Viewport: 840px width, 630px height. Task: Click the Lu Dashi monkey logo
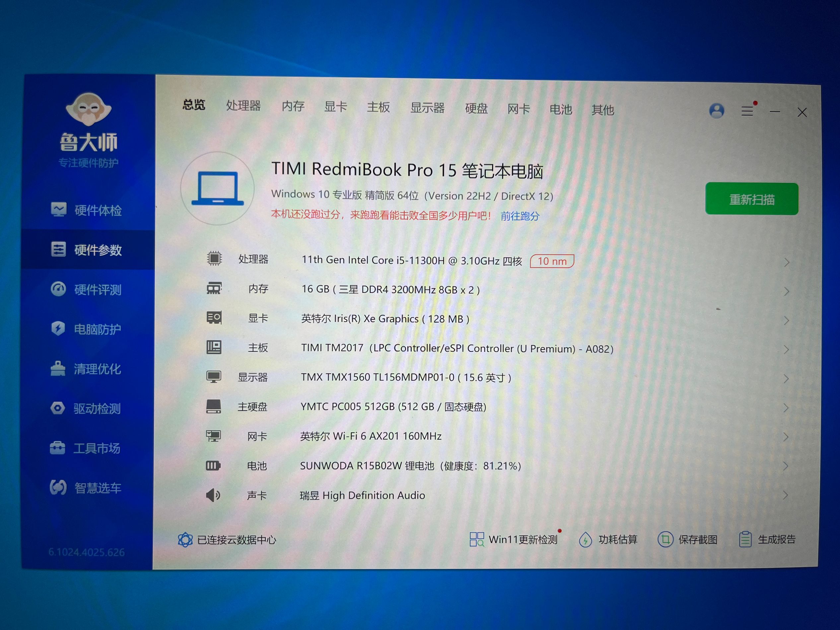(89, 109)
